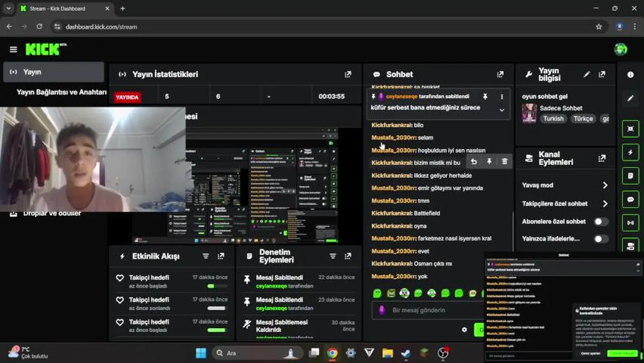The width and height of the screenshot is (644, 363).
Task: Open the Kick hamburger navigation menu
Action: (x=13, y=49)
